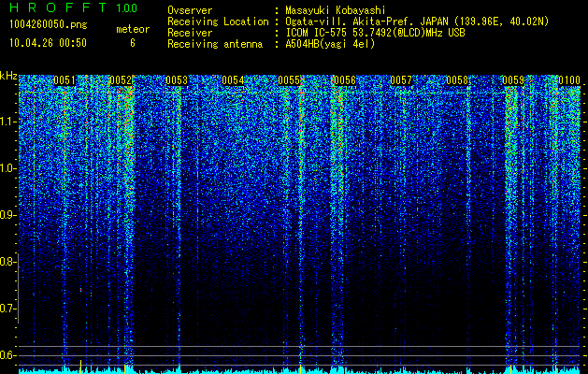Click the date stamp 10.04.26 00:50

[48, 43]
